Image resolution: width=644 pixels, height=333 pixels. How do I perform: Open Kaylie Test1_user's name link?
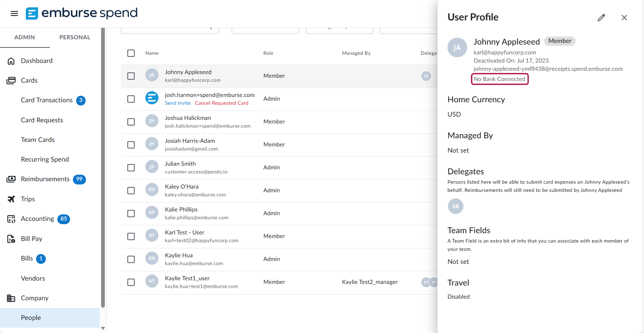pyautogui.click(x=187, y=278)
